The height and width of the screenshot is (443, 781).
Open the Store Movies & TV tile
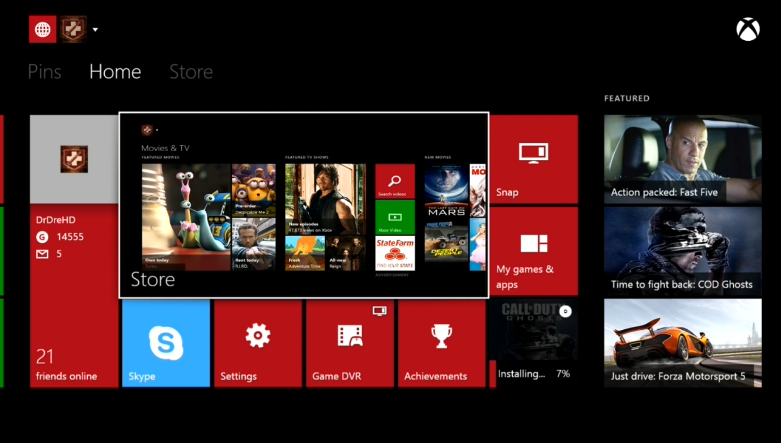304,205
